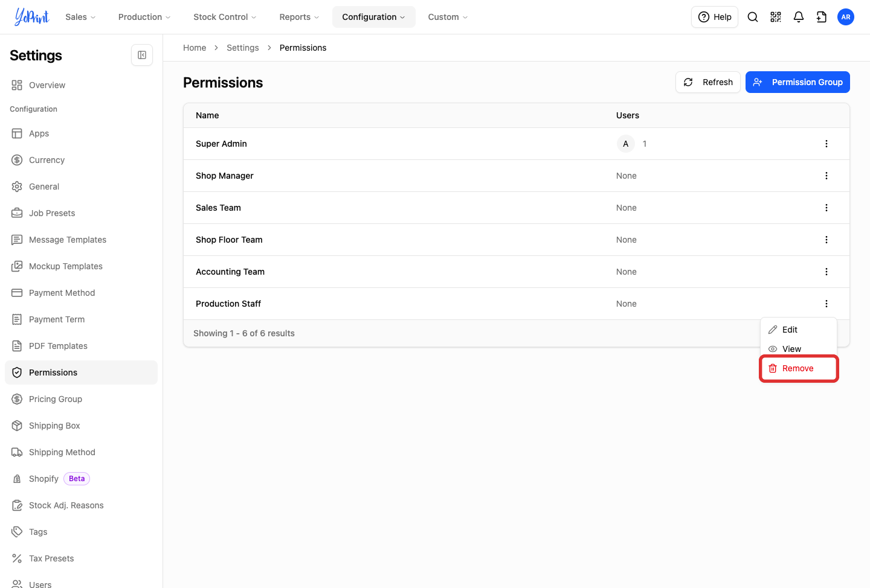Open the AR user avatar menu
The image size is (870, 588).
tap(846, 17)
